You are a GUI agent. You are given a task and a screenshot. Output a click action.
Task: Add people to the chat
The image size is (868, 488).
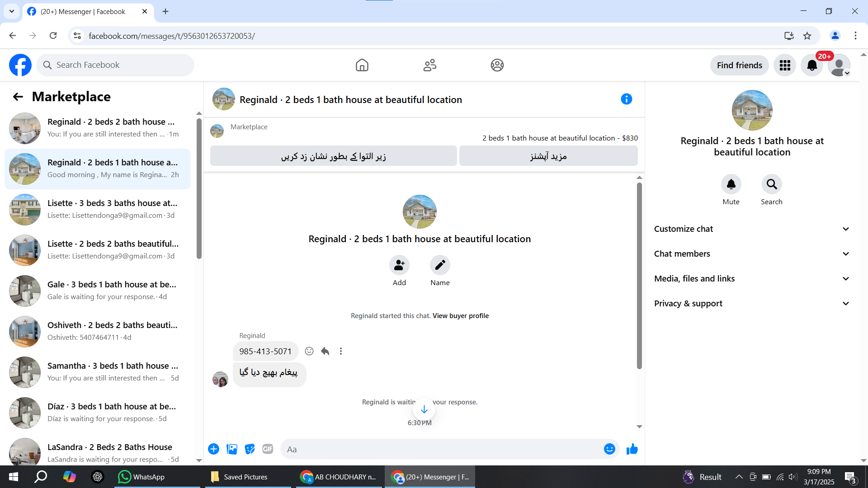[399, 265]
